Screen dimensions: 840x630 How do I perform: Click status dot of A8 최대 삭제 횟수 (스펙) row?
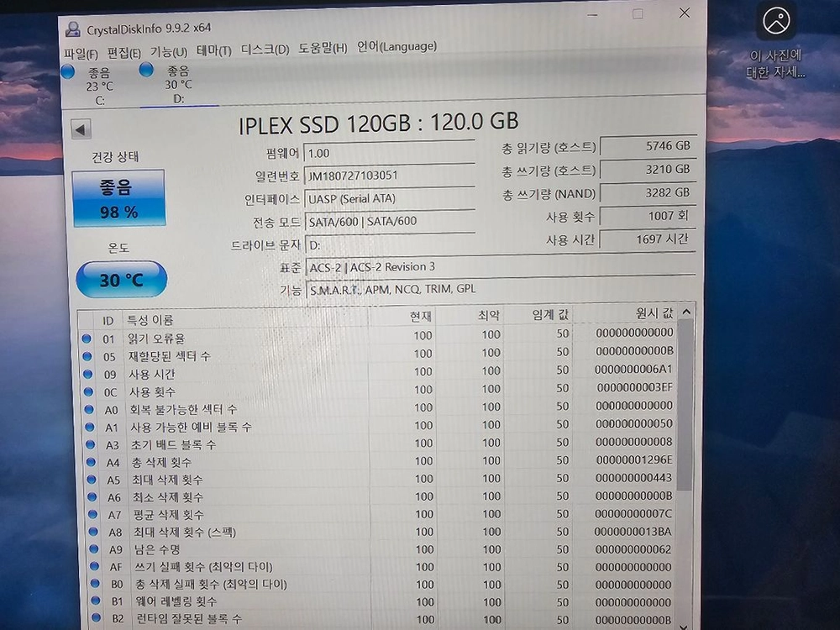pos(93,532)
